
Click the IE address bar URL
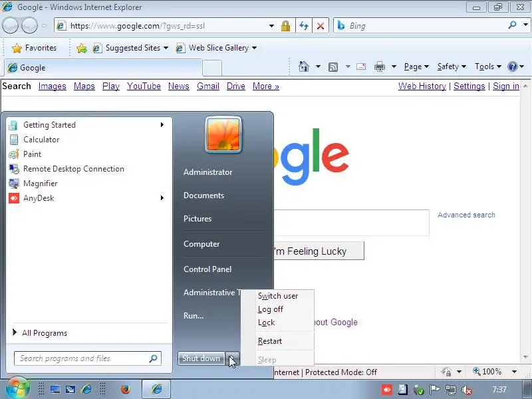point(138,26)
